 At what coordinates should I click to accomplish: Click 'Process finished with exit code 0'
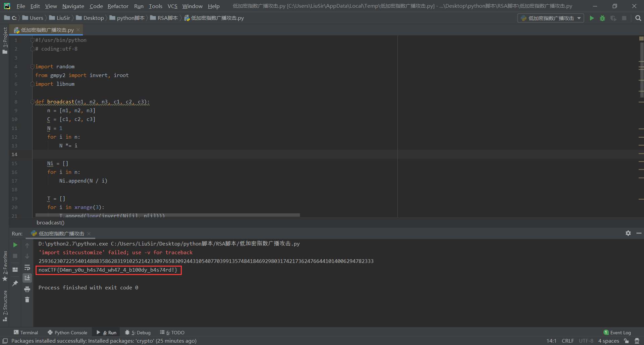pos(88,288)
